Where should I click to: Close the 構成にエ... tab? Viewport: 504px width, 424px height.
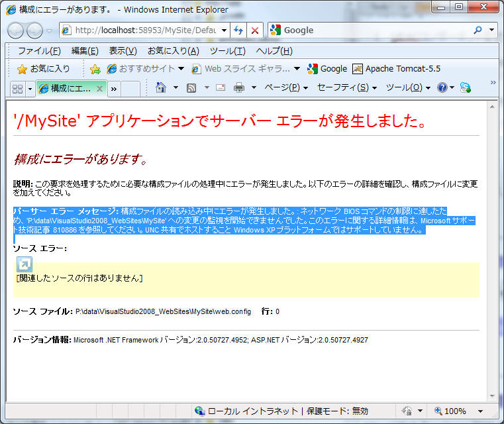(99, 88)
